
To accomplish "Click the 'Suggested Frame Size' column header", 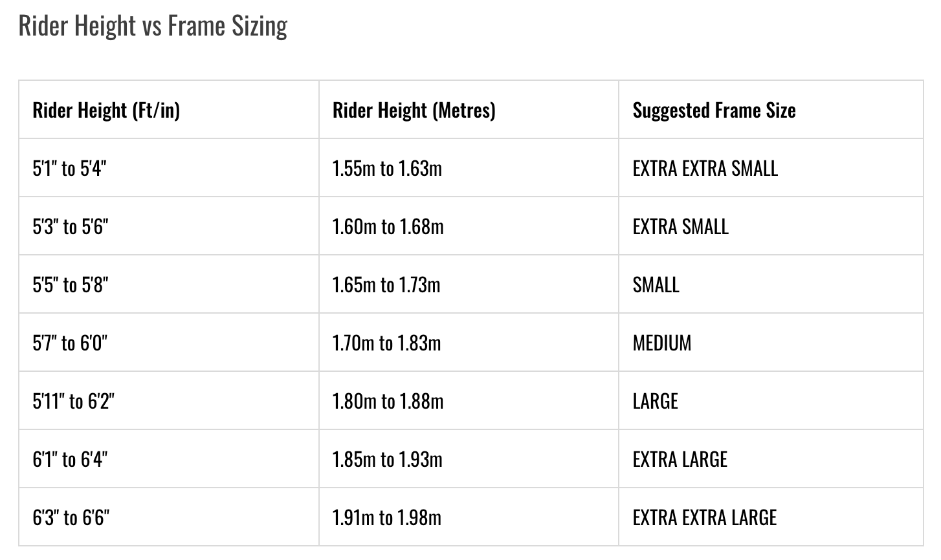I will coord(714,110).
